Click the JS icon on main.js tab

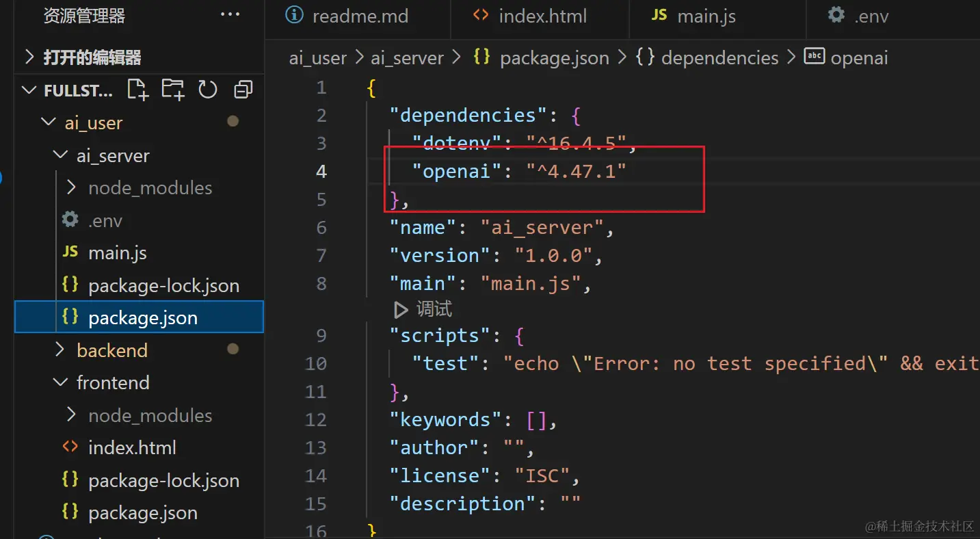(659, 15)
